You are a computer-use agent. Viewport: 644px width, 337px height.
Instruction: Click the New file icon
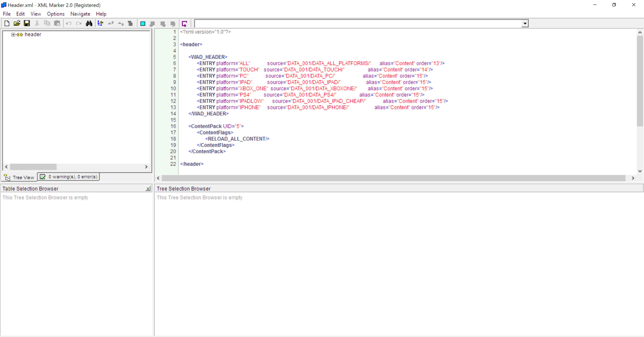click(7, 23)
